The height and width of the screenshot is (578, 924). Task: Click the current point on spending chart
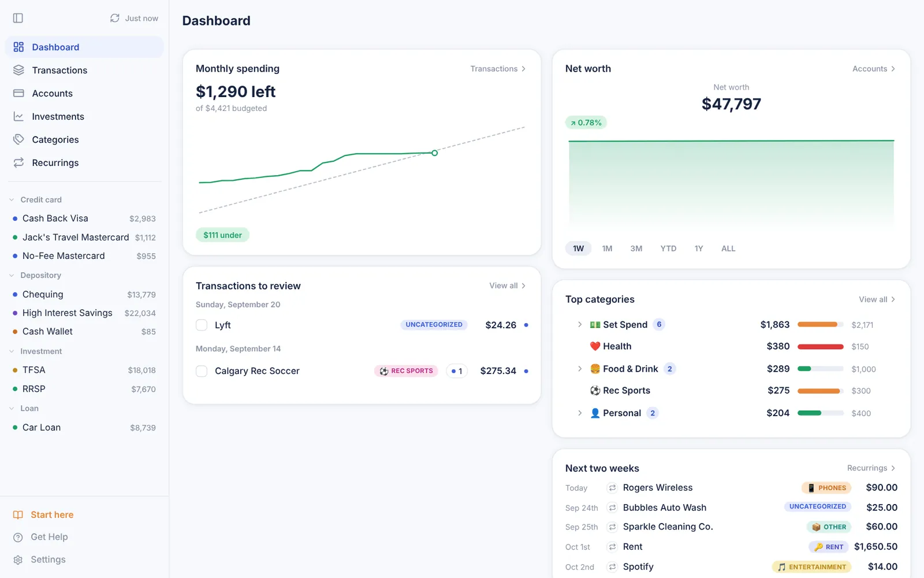434,153
